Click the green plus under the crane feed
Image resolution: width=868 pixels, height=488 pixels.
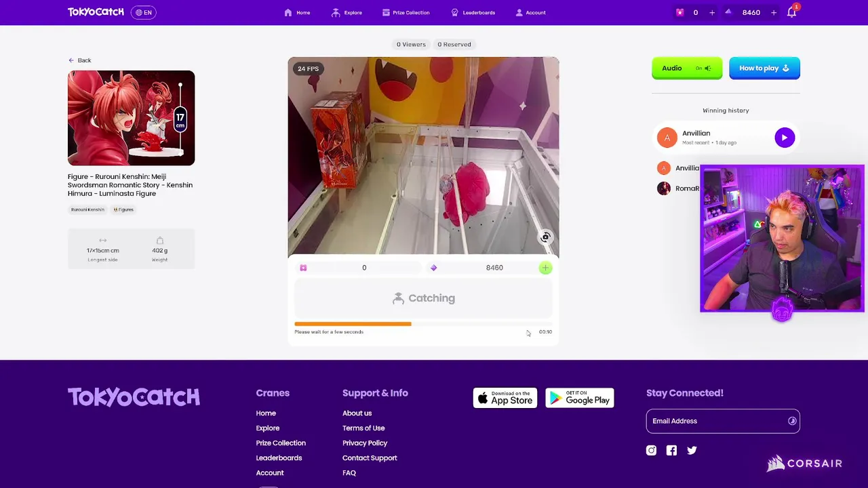tap(545, 268)
